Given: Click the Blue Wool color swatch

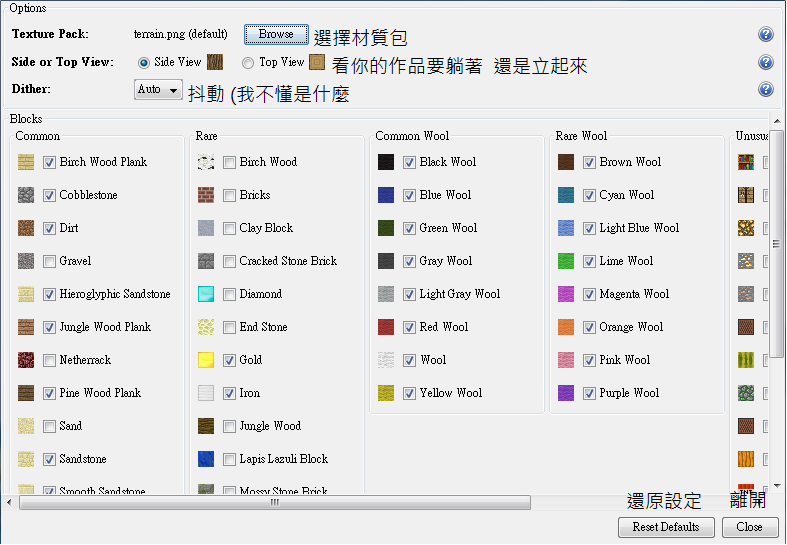Looking at the screenshot, I should tap(386, 195).
